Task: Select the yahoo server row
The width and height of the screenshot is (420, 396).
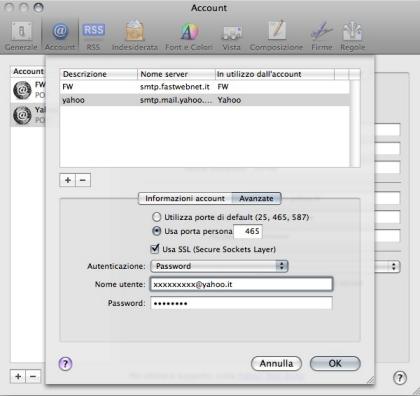Action: (205, 100)
